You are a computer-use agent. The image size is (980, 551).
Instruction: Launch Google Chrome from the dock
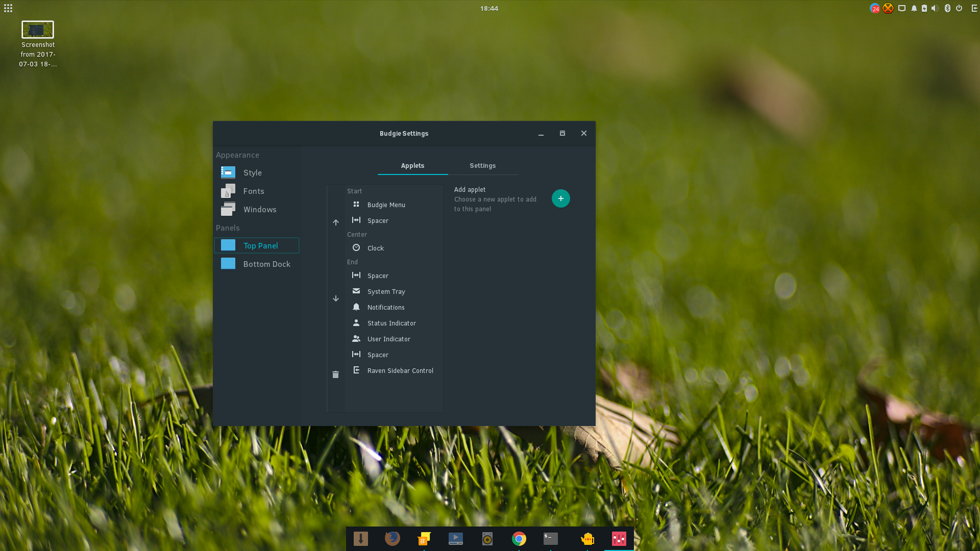pyautogui.click(x=519, y=539)
